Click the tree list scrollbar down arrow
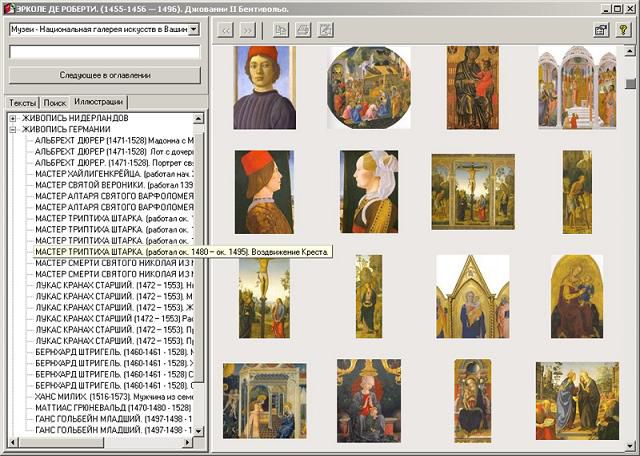 [198, 431]
